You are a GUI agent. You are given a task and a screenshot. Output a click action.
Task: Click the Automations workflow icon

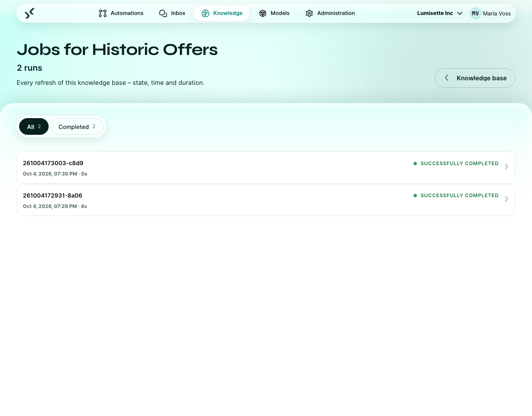(x=103, y=13)
